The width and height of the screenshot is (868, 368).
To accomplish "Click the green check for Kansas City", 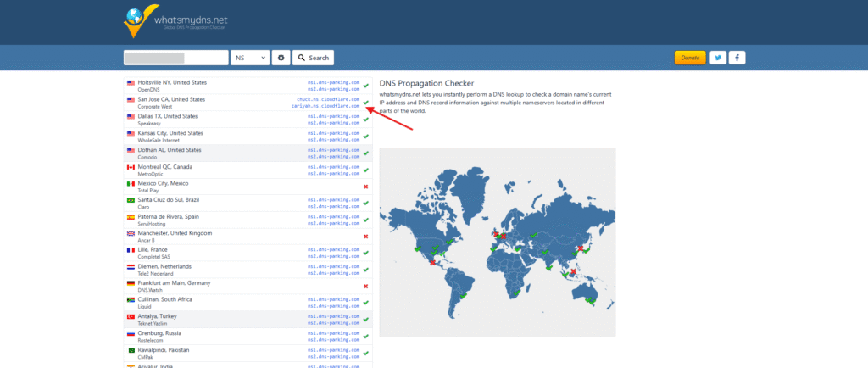I will click(x=365, y=137).
